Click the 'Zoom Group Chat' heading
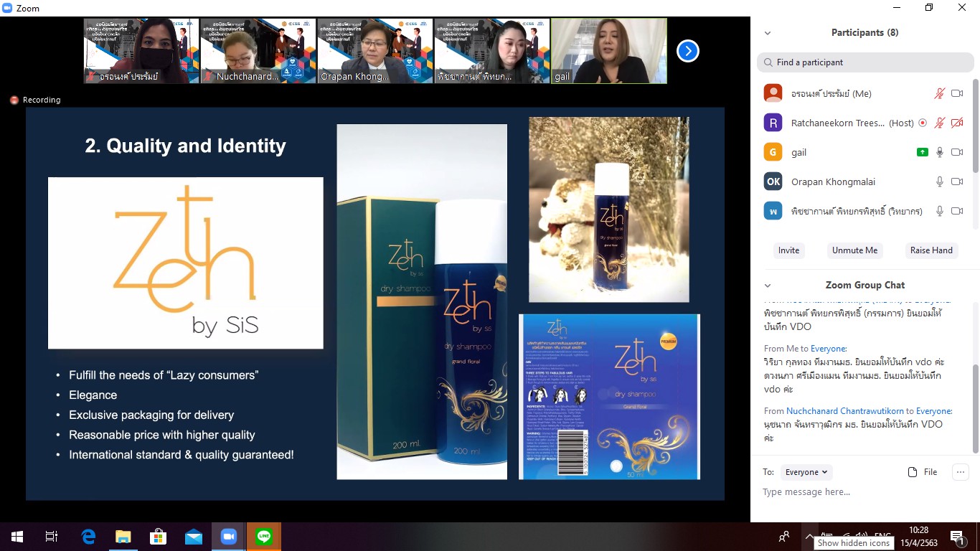The width and height of the screenshot is (980, 551). pos(864,285)
